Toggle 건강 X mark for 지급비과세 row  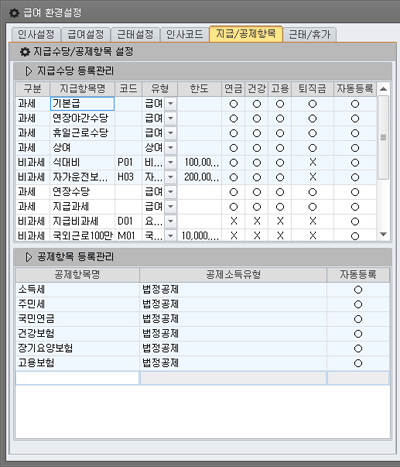[x=257, y=221]
